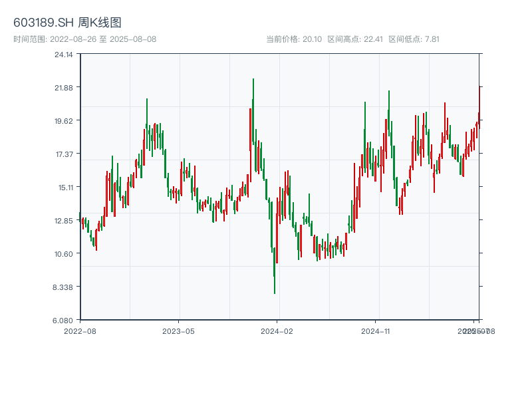Image resolution: width=532 pixels, height=399 pixels.
Task: Click the x-axis label 2024-11
Action: click(375, 331)
